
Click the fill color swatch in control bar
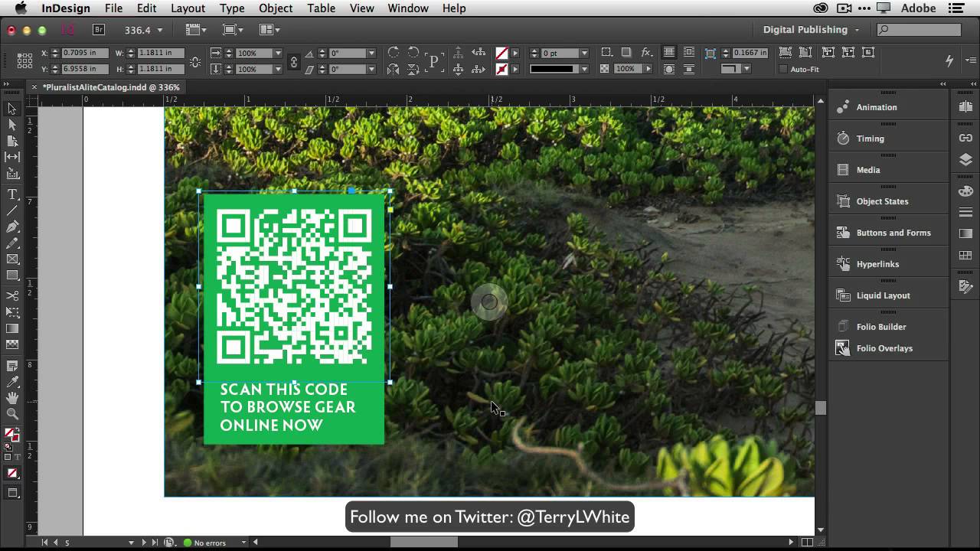click(x=501, y=53)
